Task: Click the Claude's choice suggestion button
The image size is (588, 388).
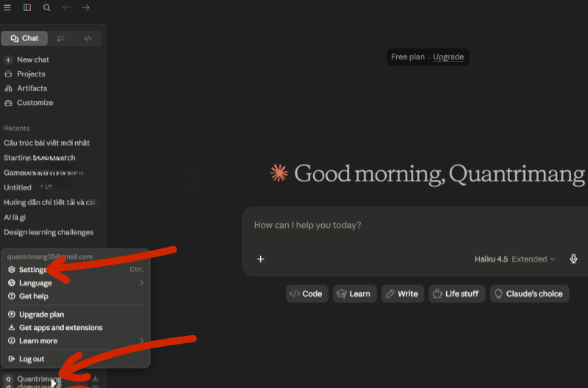Action: tap(529, 293)
